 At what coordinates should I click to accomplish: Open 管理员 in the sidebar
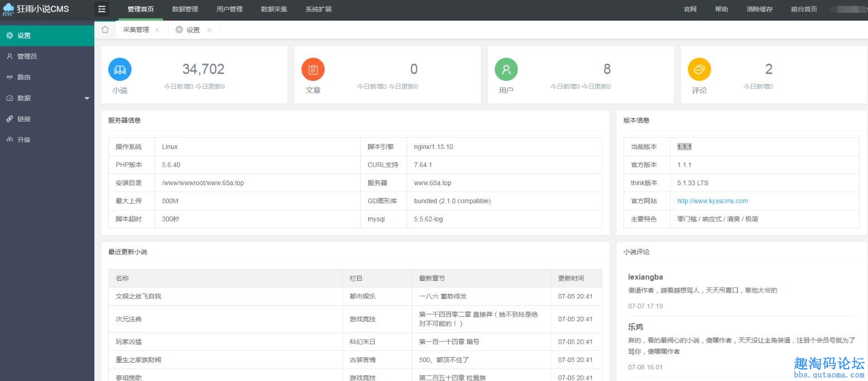tap(27, 56)
